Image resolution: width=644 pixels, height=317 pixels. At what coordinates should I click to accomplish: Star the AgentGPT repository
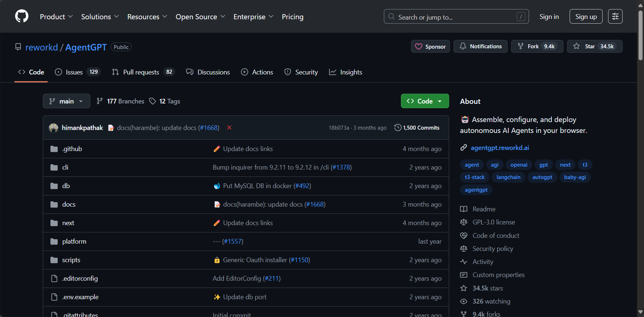(594, 46)
